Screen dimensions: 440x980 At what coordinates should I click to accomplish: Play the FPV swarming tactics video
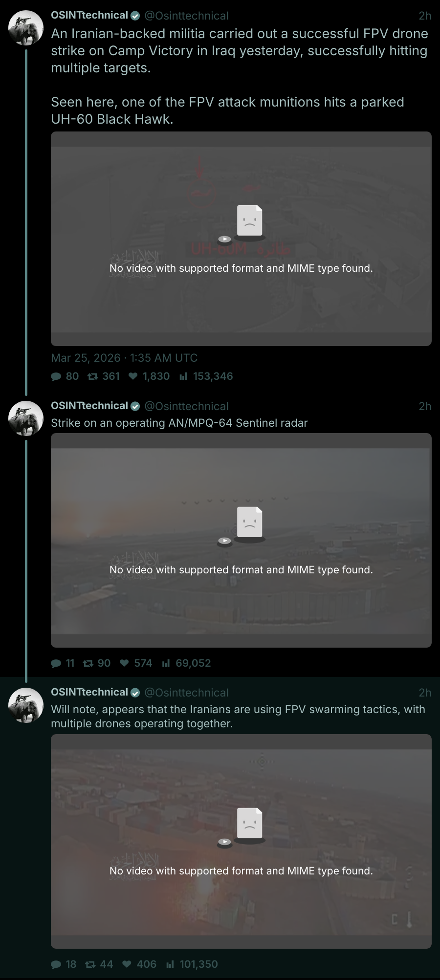coord(241,841)
